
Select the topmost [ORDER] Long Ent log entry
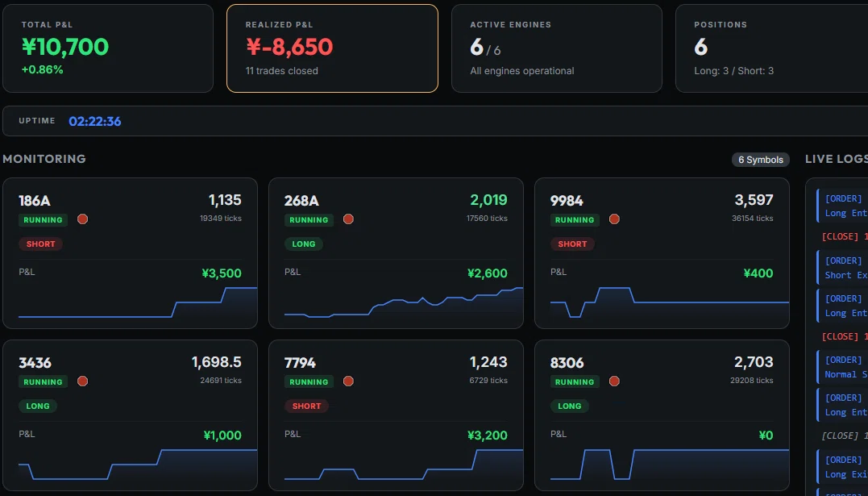coord(842,206)
